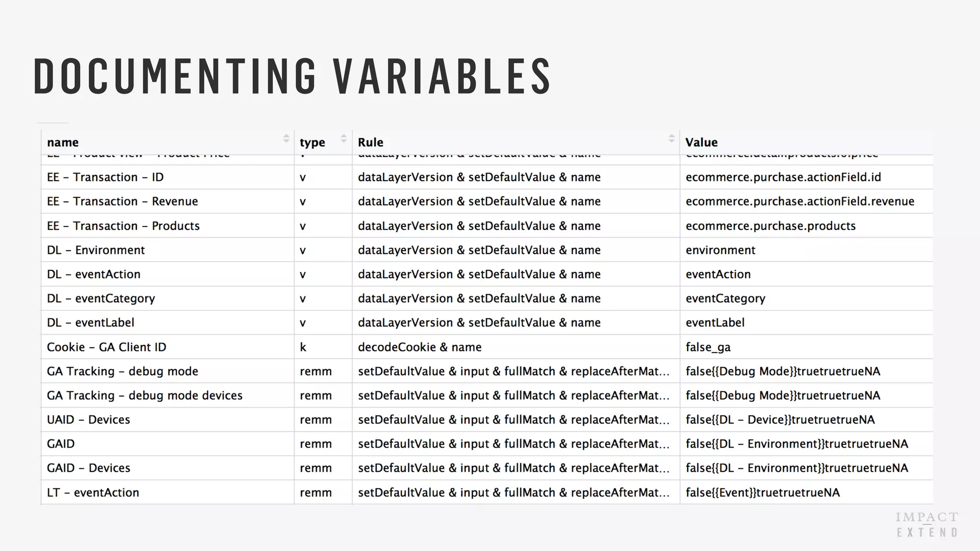Click the 'false{{Event}}truetruetrueNA' value
Screen dimensions: 980x551
[763, 493]
